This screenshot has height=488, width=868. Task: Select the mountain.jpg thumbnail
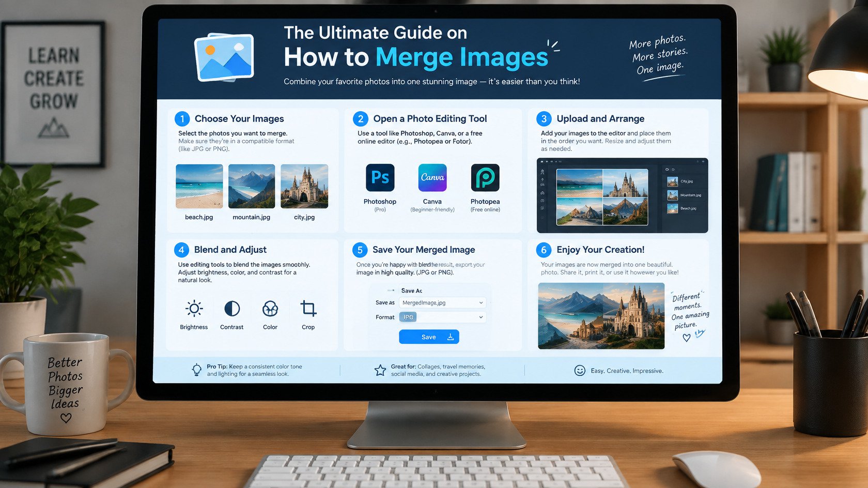click(252, 186)
